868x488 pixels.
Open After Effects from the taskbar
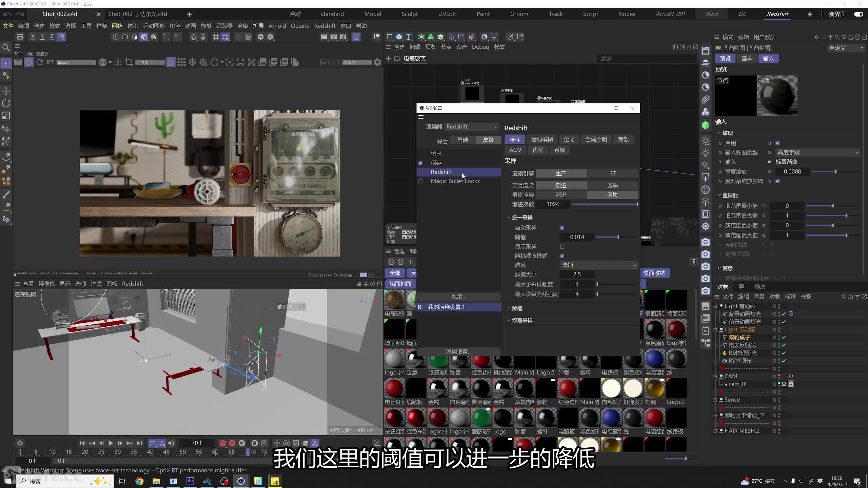(x=190, y=481)
